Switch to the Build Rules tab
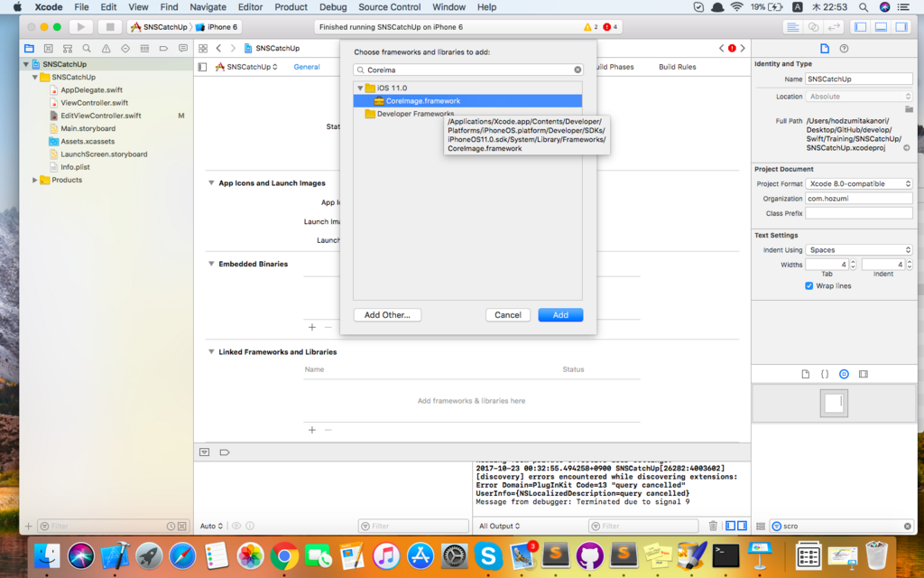Screen dimensions: 924x578 pos(677,67)
